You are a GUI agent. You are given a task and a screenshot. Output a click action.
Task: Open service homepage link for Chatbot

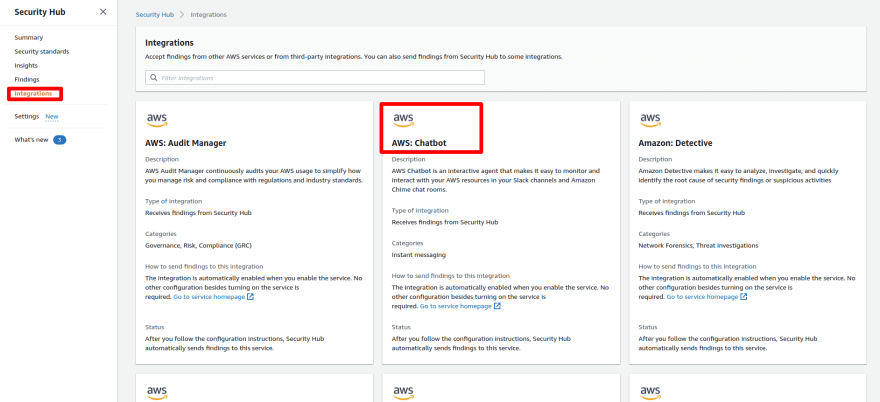[456, 307]
